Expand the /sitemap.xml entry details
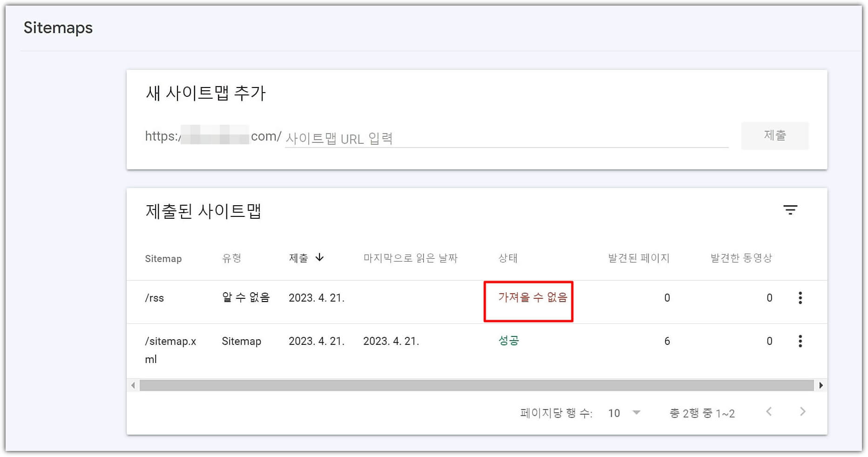The image size is (868, 457). (171, 341)
